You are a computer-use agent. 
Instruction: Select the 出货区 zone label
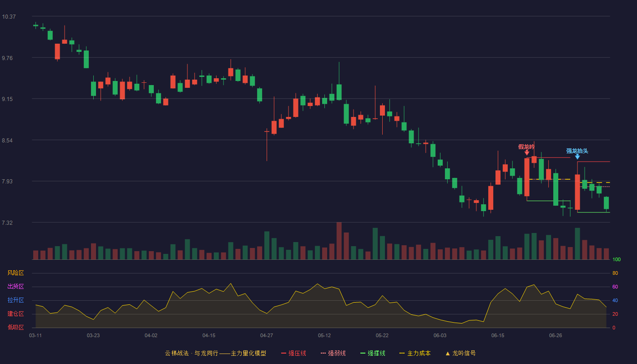tap(15, 287)
